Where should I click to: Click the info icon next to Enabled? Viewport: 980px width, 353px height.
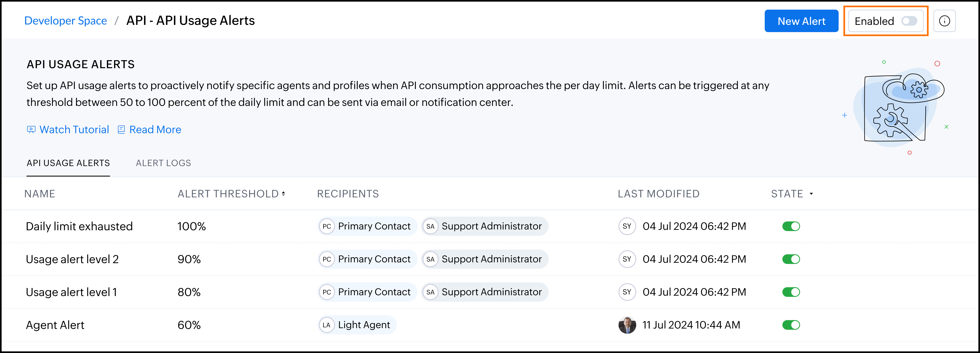(944, 21)
